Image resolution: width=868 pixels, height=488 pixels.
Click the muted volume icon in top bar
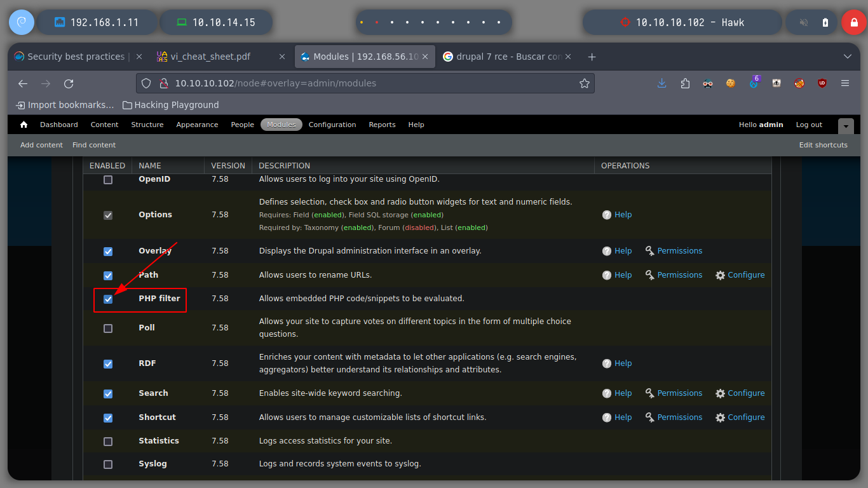pos(804,22)
